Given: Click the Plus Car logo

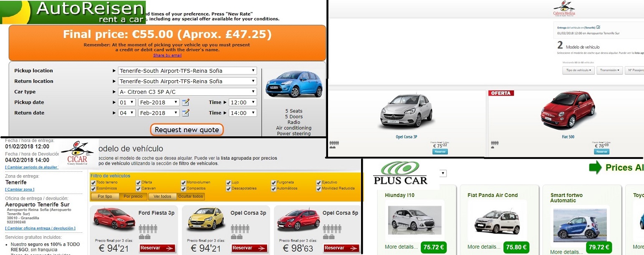Looking at the screenshot, I should [x=401, y=173].
